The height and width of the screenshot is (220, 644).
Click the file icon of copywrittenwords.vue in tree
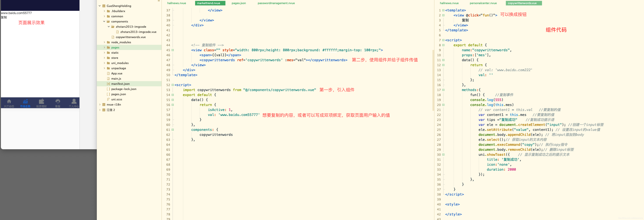113,37
